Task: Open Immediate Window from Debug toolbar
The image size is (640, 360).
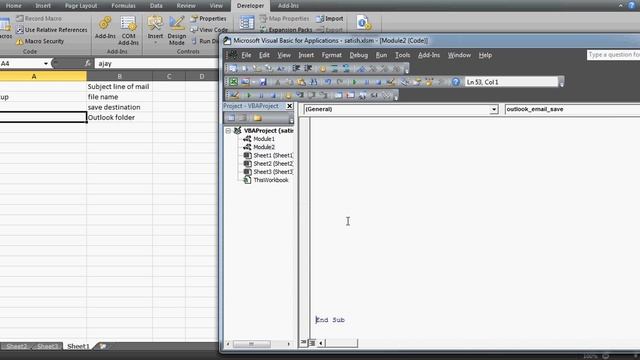Action: coord(350,95)
